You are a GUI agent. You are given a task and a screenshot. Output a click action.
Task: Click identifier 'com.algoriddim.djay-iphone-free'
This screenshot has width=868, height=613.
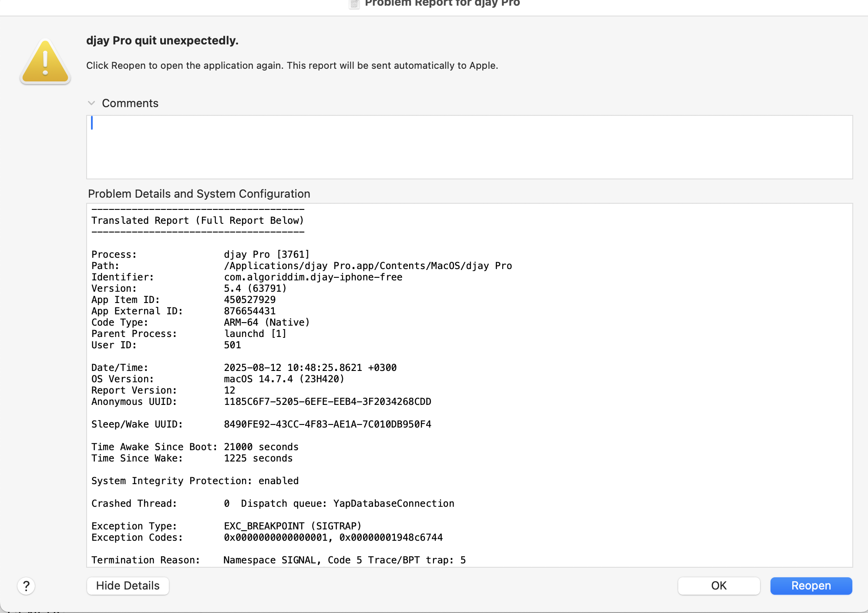pos(313,277)
